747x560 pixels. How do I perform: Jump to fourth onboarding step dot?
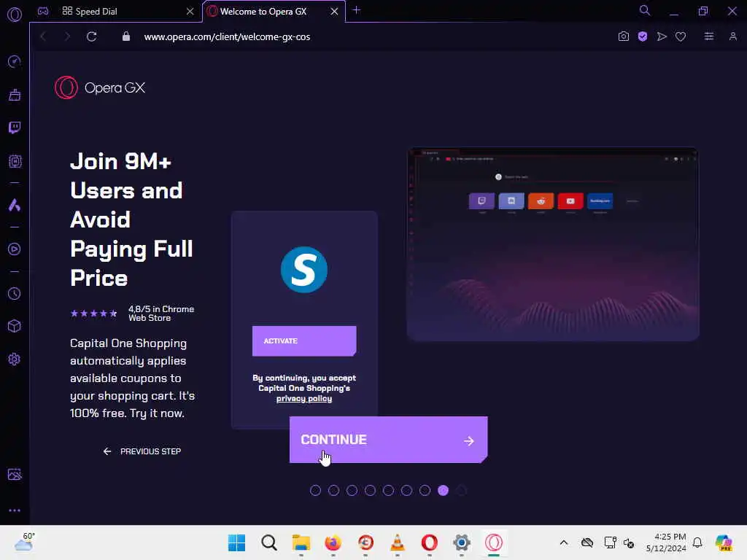370,491
